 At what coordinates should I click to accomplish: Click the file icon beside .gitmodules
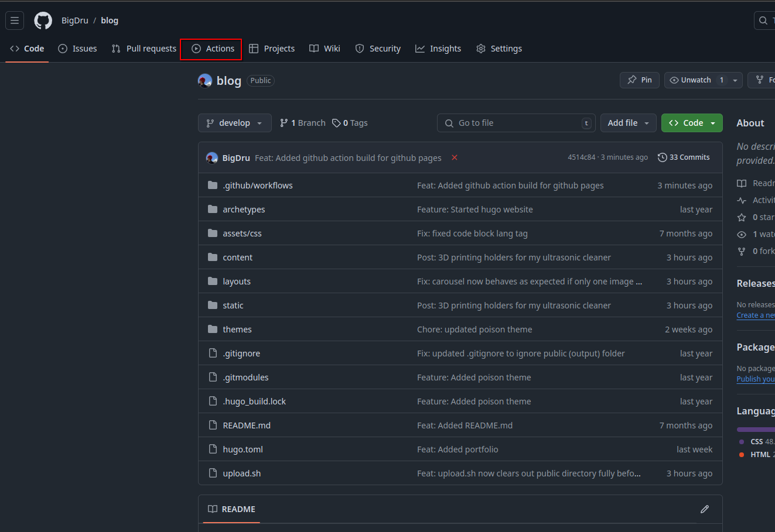[x=213, y=377]
